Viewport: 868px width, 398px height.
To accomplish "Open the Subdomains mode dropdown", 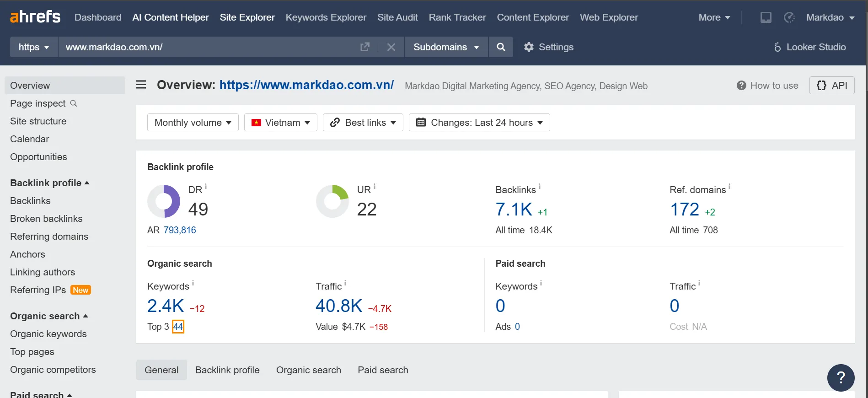I will click(x=446, y=47).
